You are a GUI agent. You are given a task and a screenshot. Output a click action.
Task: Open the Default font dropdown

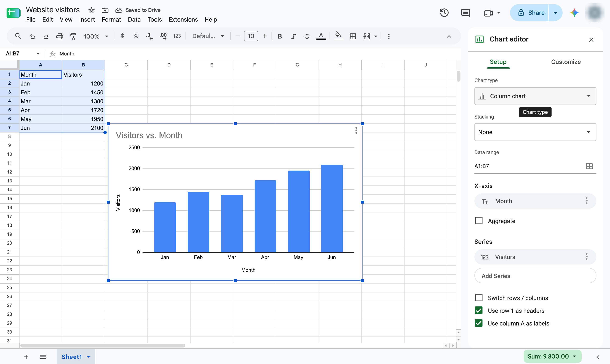point(208,36)
